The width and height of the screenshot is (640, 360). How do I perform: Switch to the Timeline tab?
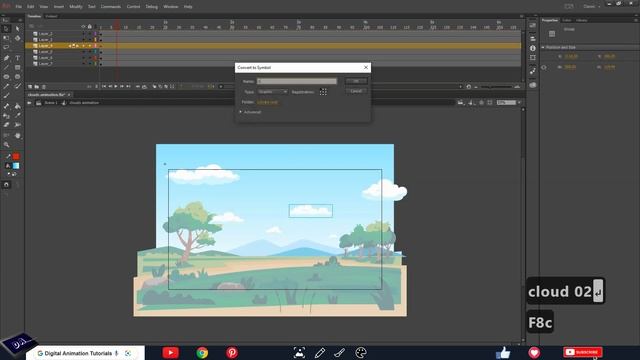pos(34,16)
